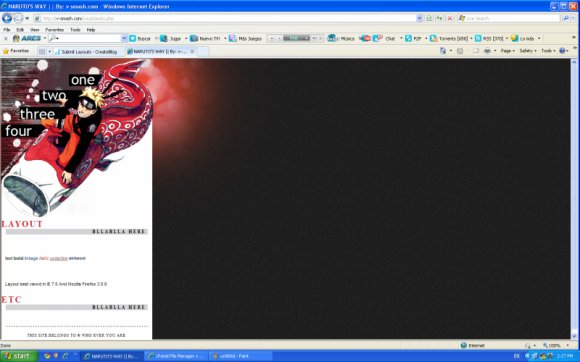Open the Safety command bar menu
580x362 pixels.
coord(527,51)
